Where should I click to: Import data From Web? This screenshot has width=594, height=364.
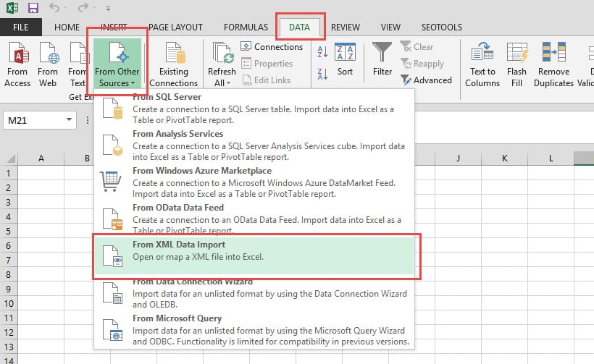tap(48, 64)
